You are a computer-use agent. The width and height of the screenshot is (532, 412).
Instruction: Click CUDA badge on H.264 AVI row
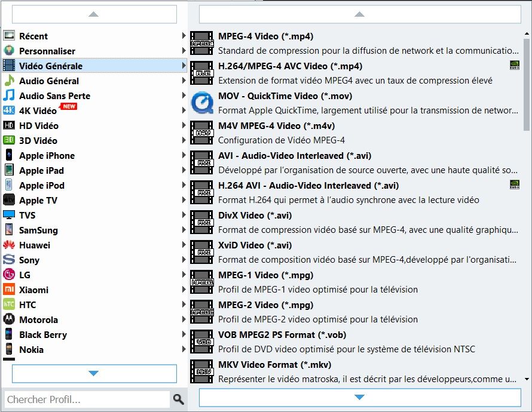click(x=514, y=185)
